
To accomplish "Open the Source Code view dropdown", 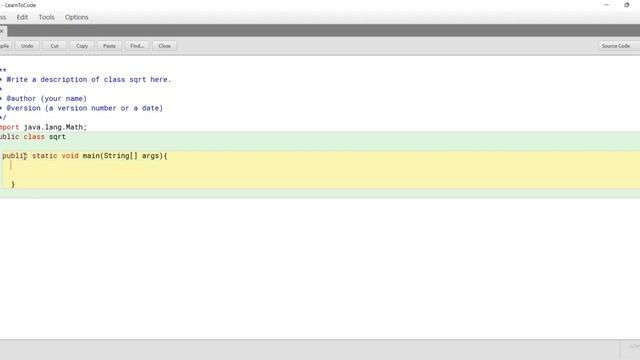I will [x=619, y=46].
